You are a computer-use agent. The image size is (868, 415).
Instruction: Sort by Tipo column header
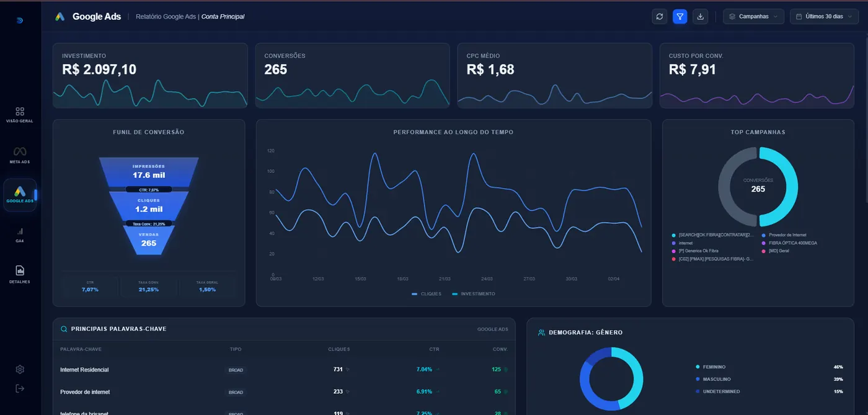tap(236, 349)
